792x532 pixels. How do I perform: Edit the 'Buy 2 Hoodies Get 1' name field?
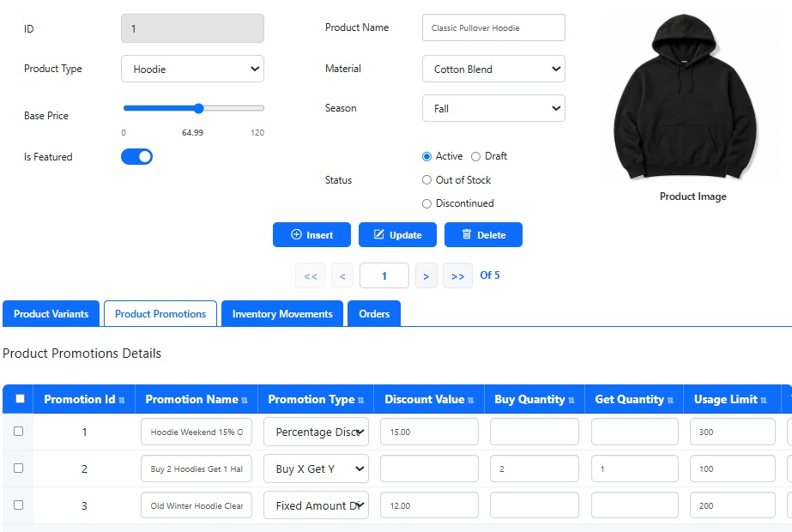coord(196,469)
